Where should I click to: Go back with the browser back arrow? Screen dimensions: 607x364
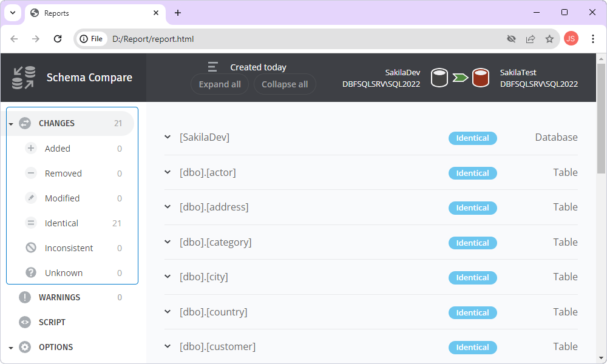click(15, 39)
